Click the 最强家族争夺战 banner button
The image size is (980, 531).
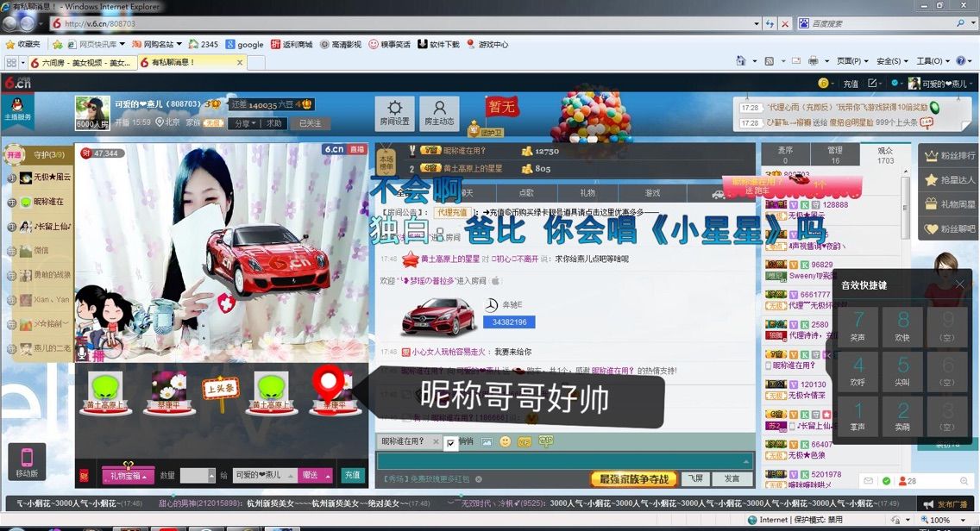(x=634, y=479)
